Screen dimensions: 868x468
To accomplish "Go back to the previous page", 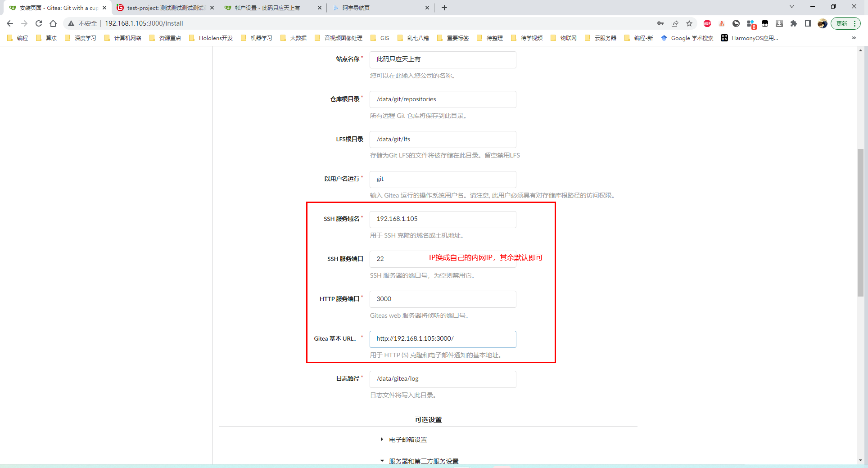I will pos(10,23).
